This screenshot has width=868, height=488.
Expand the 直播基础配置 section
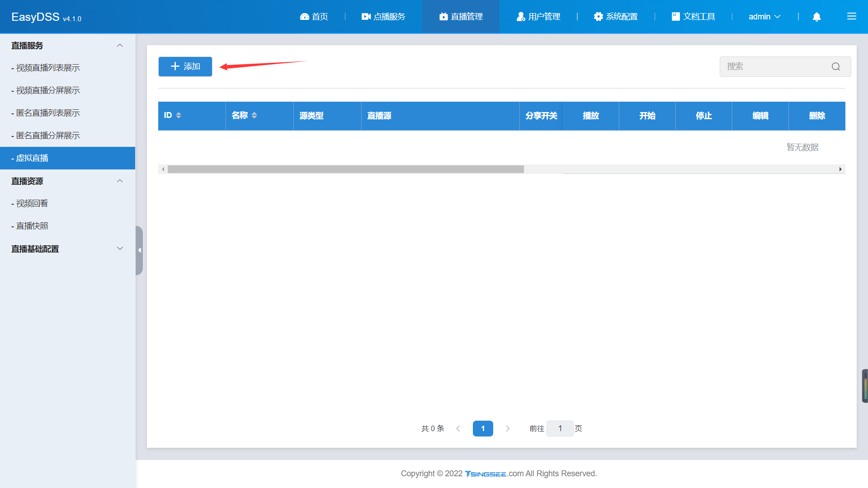point(120,249)
